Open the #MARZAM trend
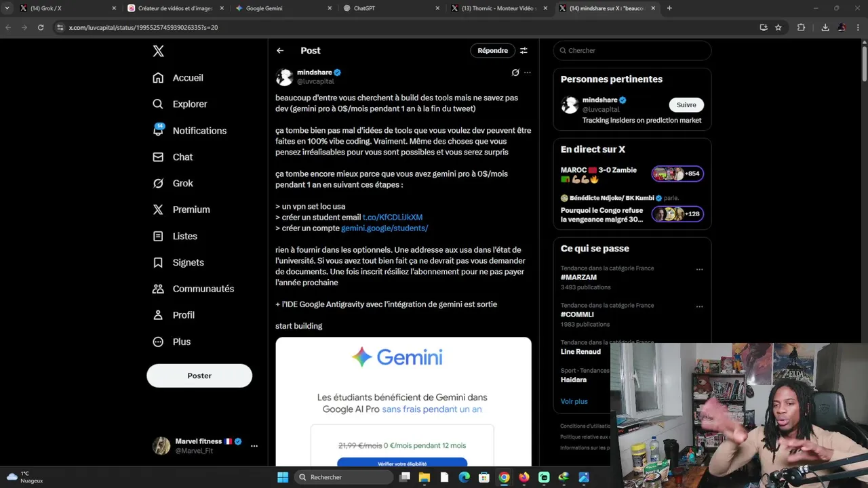 pos(578,278)
